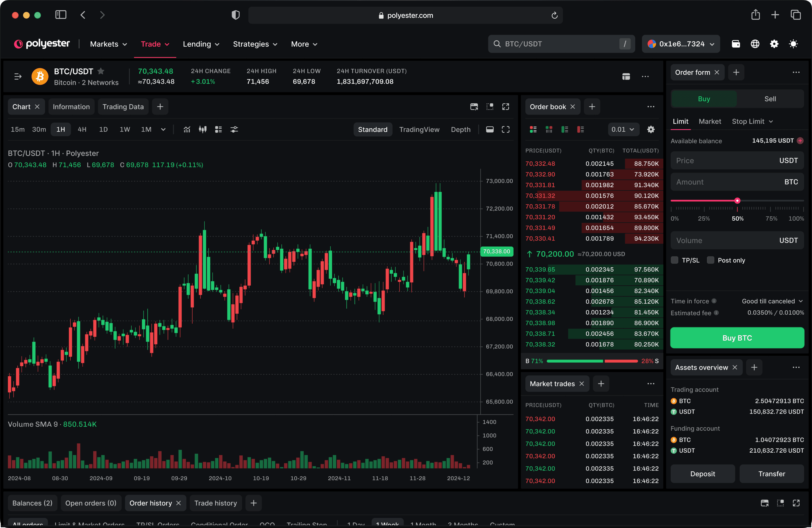Switch theme with the sun icon
This screenshot has width=812, height=528.
point(793,44)
